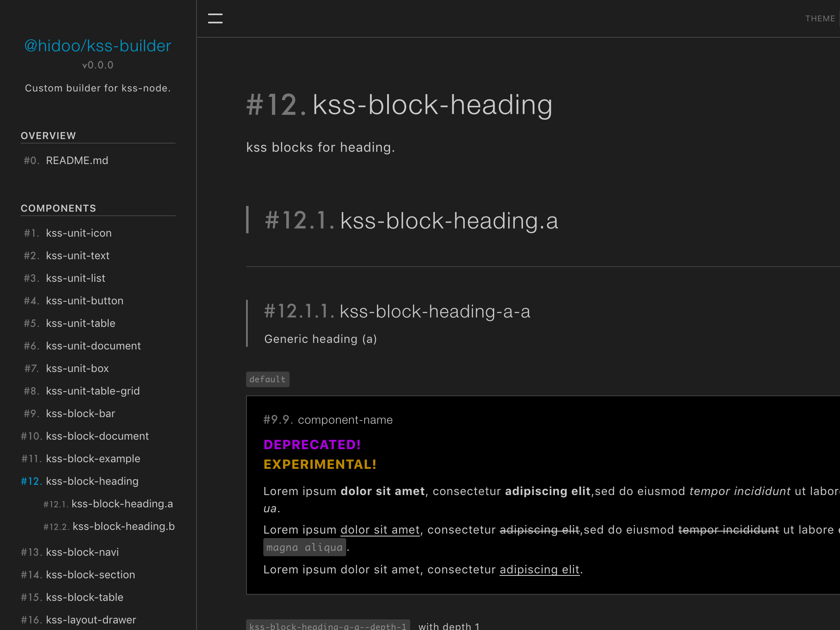Open the @hidoo/kss-builder title link
Viewport: 840px width, 630px height.
98,46
